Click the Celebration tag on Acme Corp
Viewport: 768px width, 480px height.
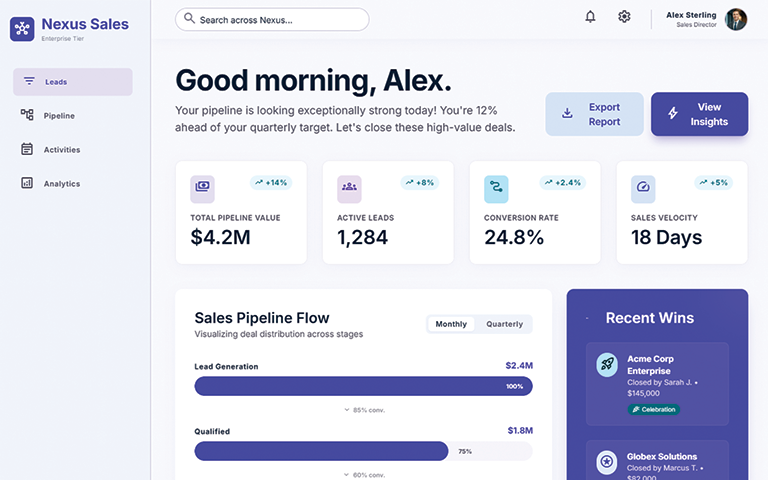pyautogui.click(x=653, y=409)
